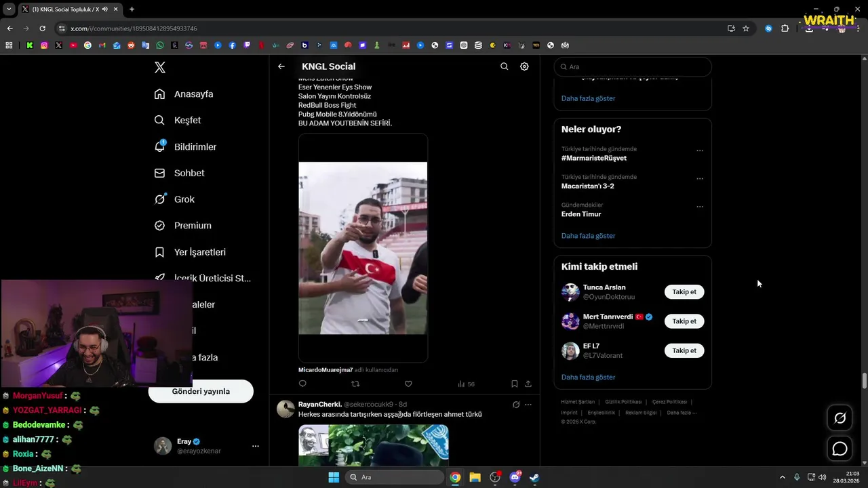868x488 pixels.
Task: Show more trends under Neler oluyor
Action: click(588, 236)
